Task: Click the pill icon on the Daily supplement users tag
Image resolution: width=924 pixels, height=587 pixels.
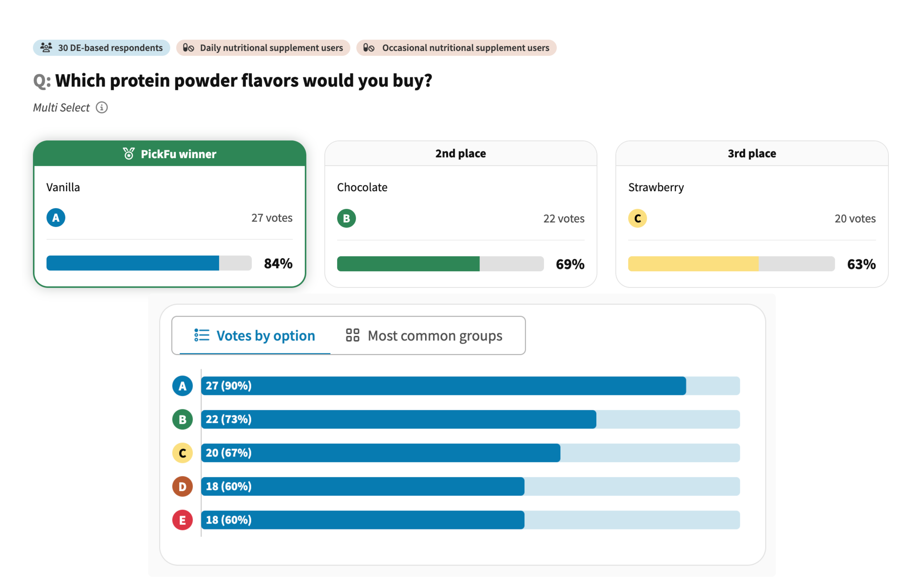Action: pyautogui.click(x=188, y=48)
